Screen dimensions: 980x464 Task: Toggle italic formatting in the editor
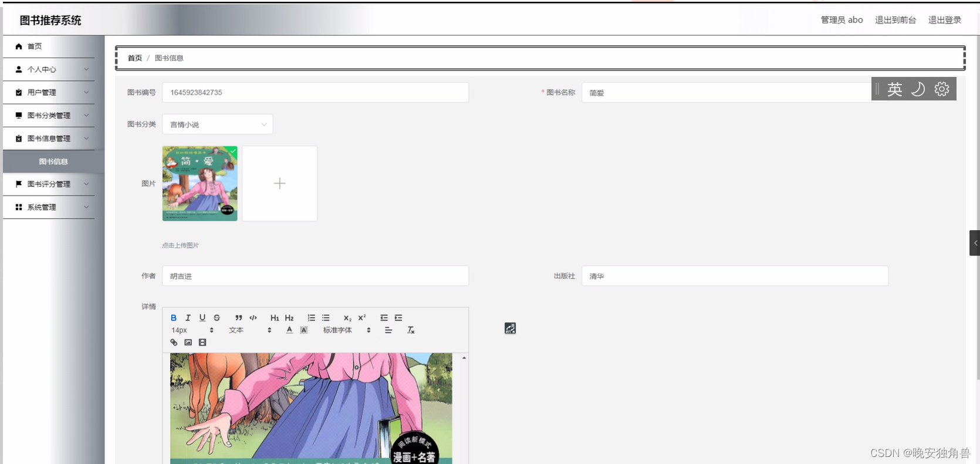188,318
